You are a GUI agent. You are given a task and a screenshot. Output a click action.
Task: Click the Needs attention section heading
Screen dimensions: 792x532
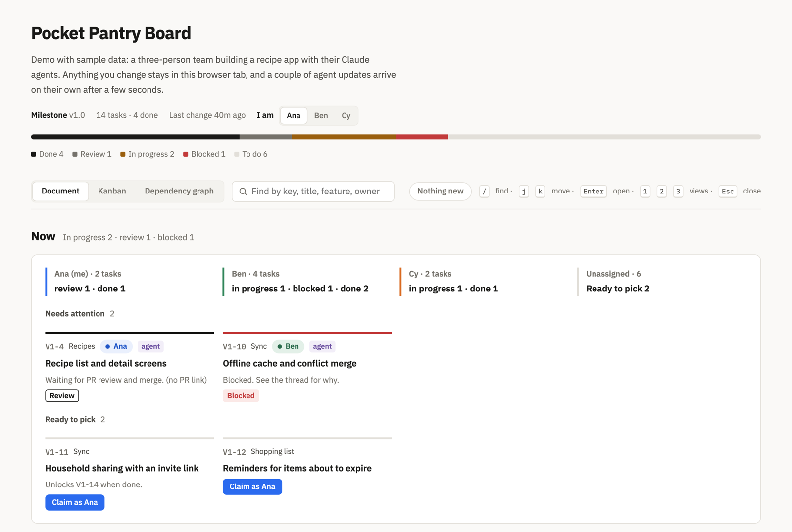(x=75, y=314)
